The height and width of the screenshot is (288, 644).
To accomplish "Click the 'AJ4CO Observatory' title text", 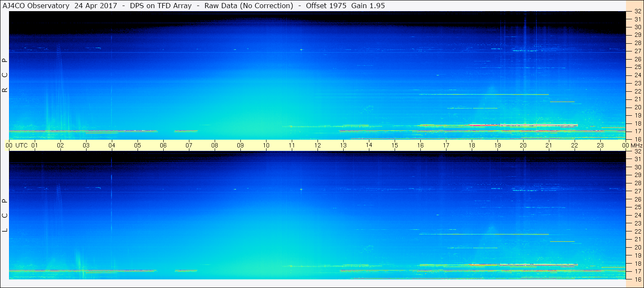I will 36,6.
